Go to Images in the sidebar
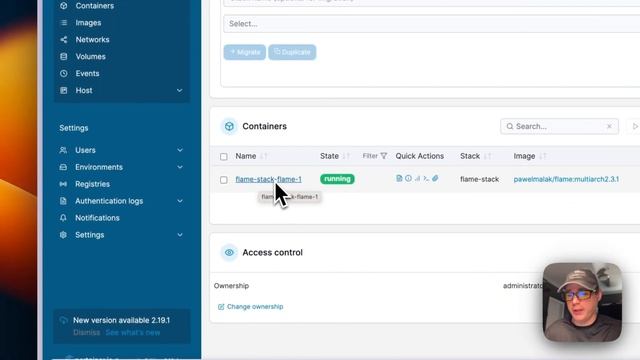Image resolution: width=640 pixels, height=360 pixels. tap(88, 23)
